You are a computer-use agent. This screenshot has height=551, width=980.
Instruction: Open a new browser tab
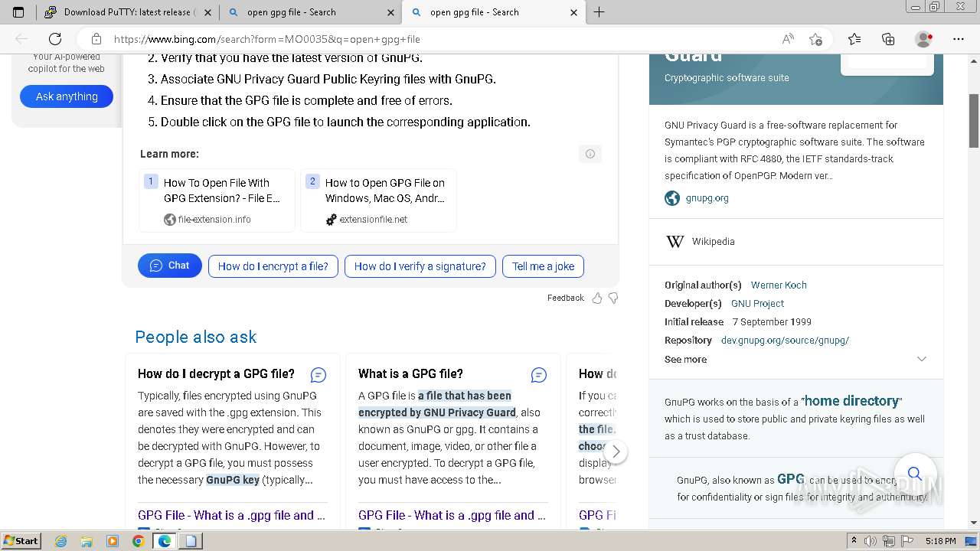599,12
